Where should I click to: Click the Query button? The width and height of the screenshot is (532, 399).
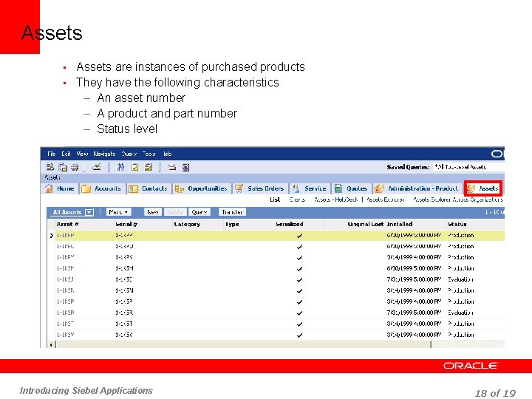click(x=199, y=212)
